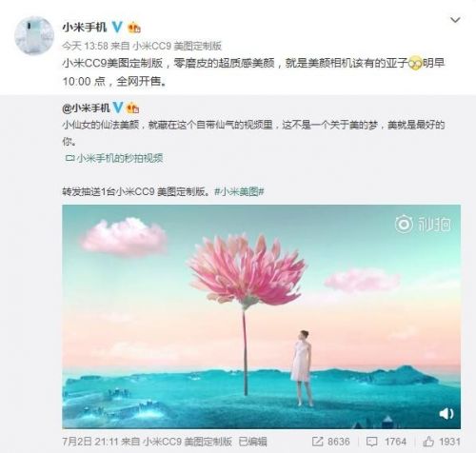Click the 7月2日 21:11 timestamp
476x453 pixels.
90,442
